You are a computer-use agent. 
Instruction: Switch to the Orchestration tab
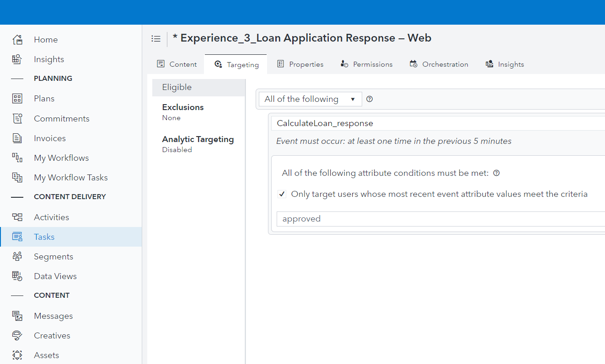439,64
